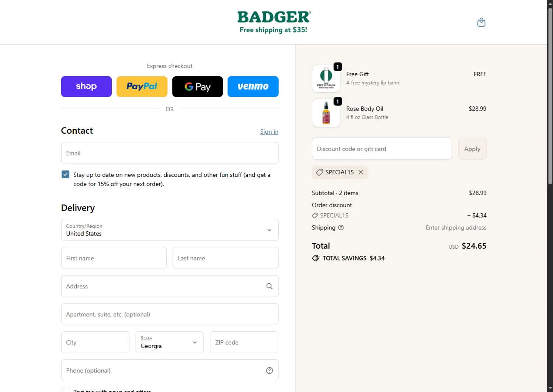Screen dimensions: 553x392
Task: Focus the discount code or gift card field
Action: click(x=382, y=149)
